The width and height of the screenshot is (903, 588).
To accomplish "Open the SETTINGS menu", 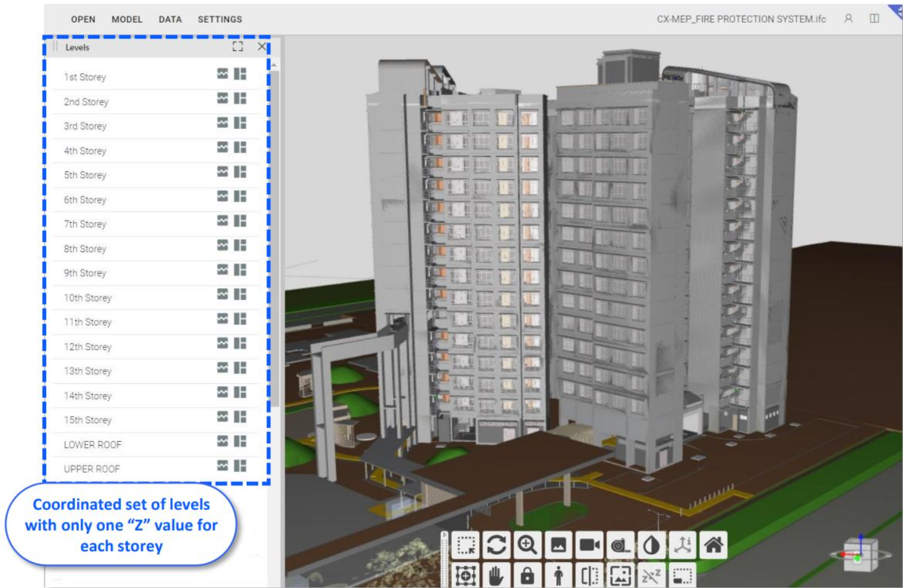I will point(220,19).
